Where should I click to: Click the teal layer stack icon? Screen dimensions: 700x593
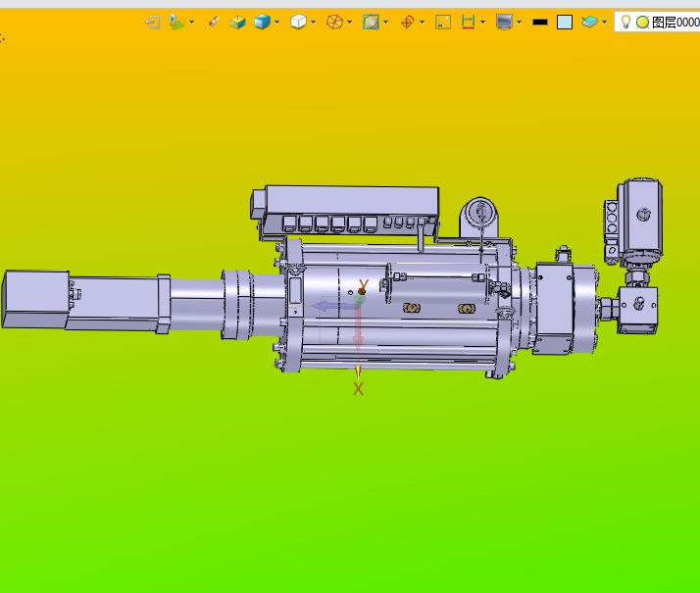[589, 22]
